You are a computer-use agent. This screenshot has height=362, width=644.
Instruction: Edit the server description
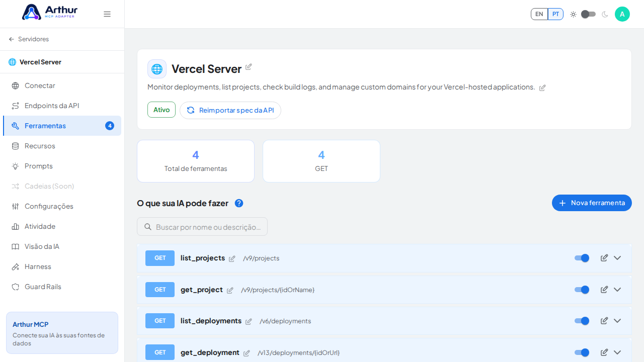pos(542,87)
